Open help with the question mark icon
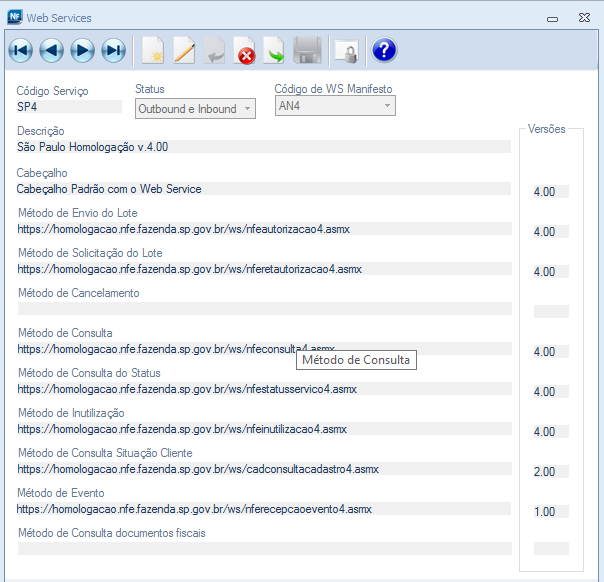 coord(384,50)
